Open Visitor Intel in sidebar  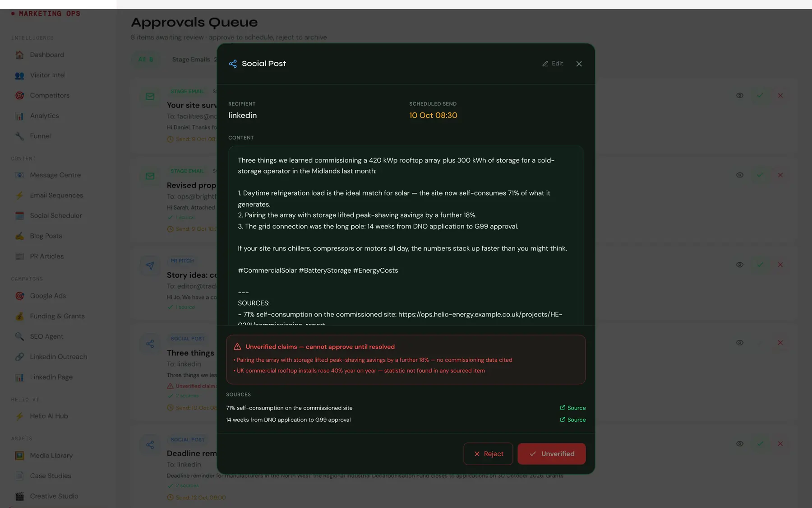pyautogui.click(x=48, y=75)
